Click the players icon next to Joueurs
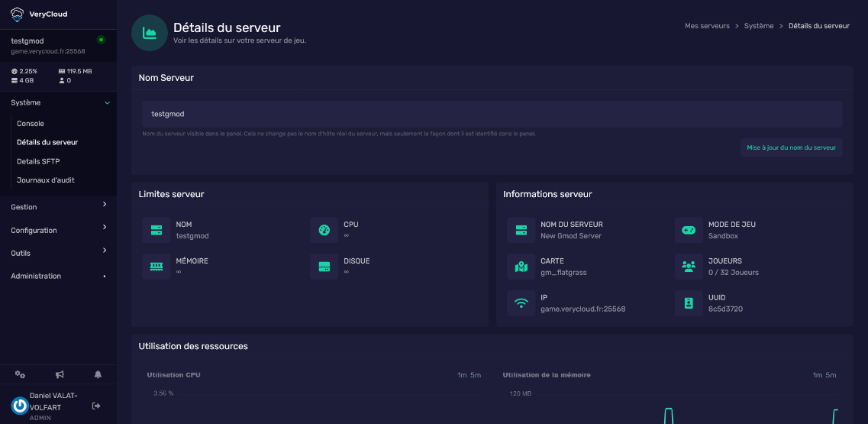The image size is (868, 424). coord(689,267)
